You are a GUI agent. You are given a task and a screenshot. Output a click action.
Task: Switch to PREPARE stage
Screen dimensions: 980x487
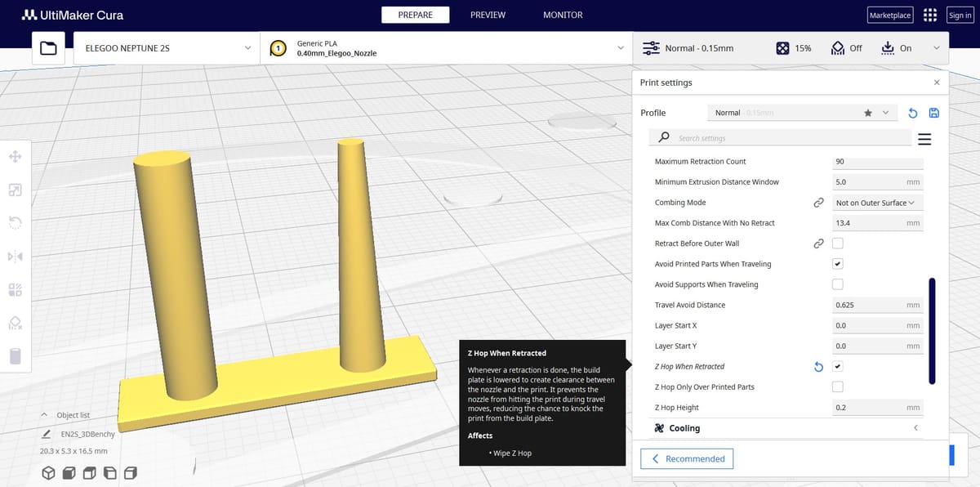pos(416,15)
